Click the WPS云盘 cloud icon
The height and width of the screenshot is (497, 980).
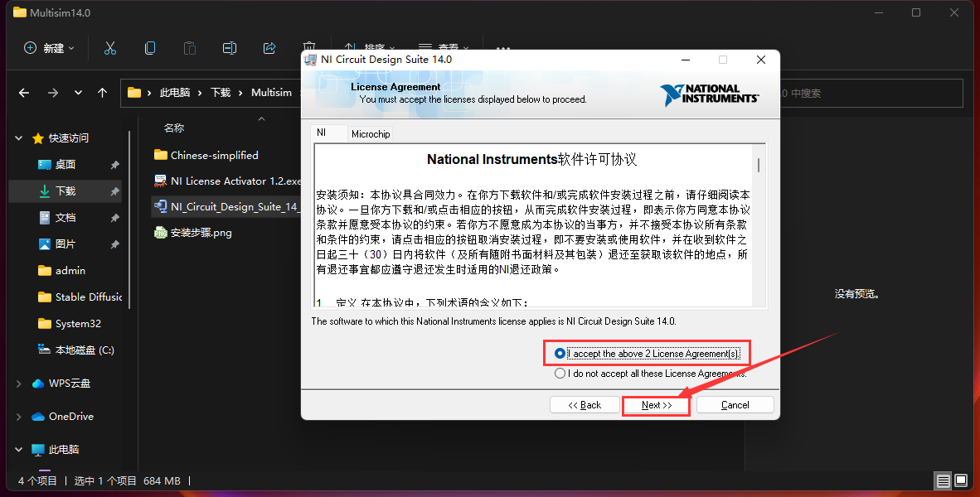coord(38,384)
